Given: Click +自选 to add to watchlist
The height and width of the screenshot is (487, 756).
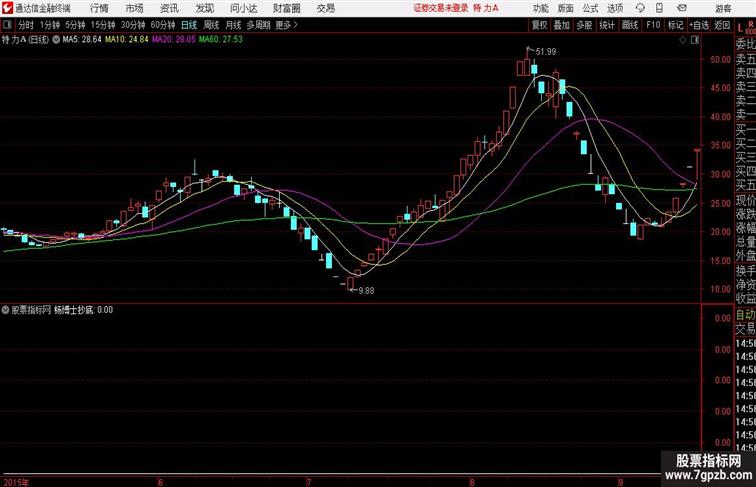Looking at the screenshot, I should click(699, 25).
